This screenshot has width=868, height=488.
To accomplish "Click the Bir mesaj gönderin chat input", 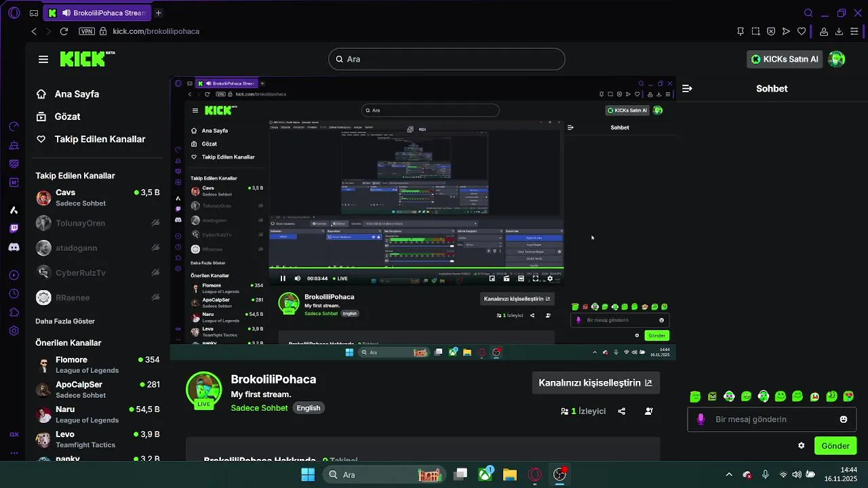I will coord(772,420).
